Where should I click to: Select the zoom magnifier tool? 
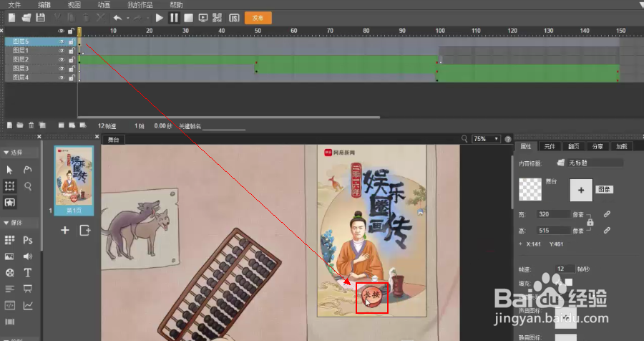click(27, 186)
